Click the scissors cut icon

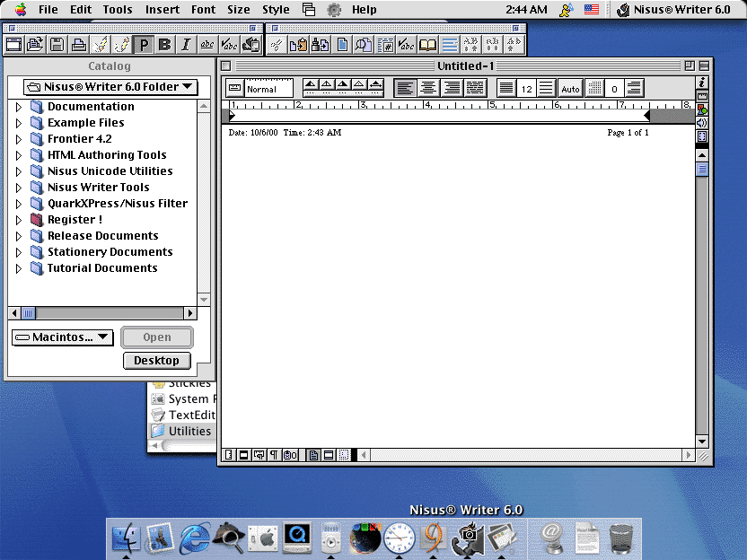[277, 45]
